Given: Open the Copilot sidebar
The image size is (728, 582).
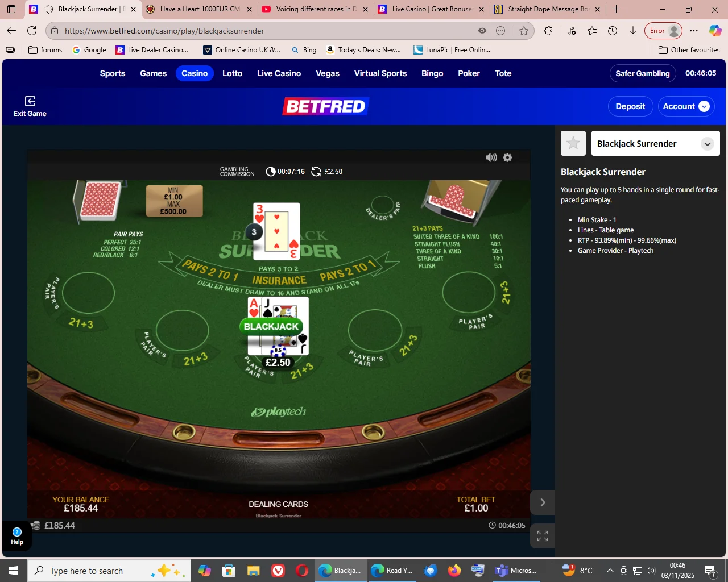Looking at the screenshot, I should [x=715, y=31].
